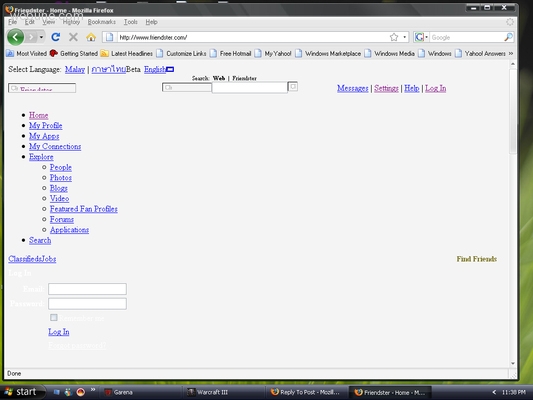Viewport: 533px width, 400px height.
Task: Open the address bar history dropdown
Action: click(x=405, y=37)
